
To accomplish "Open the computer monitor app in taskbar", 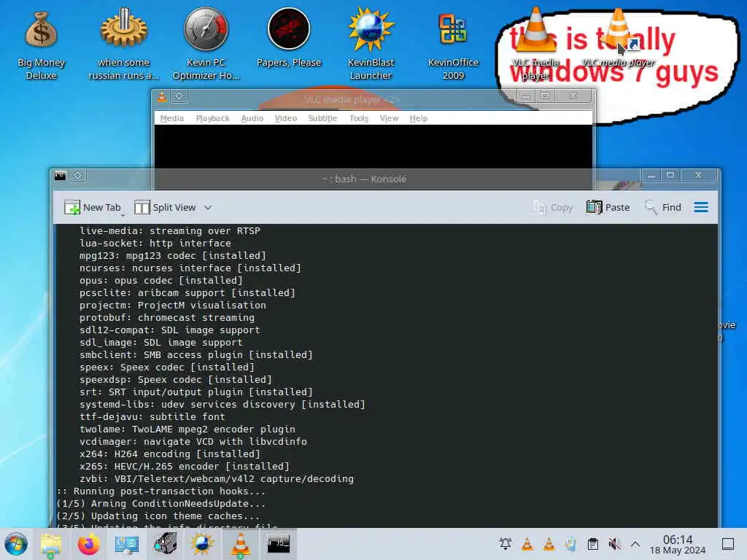I will pos(127,544).
